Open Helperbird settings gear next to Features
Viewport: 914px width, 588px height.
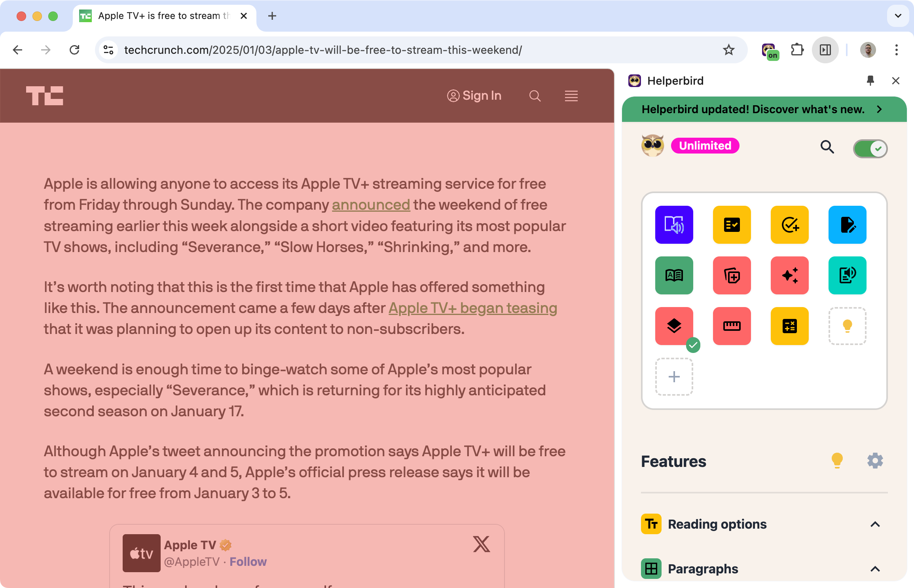click(875, 461)
